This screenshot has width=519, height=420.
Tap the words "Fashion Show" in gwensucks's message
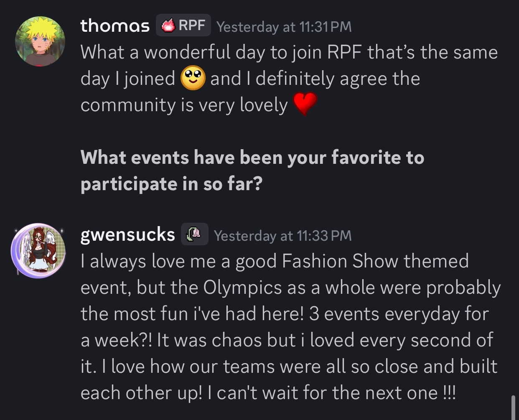coord(341,262)
